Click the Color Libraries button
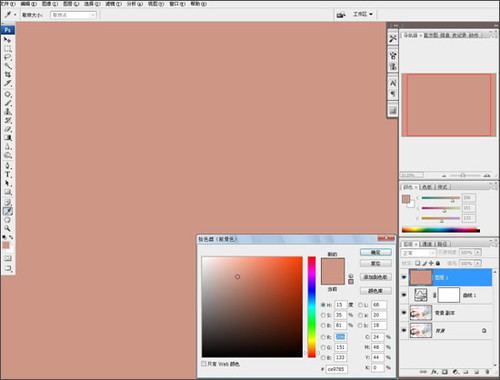Viewport: 500px width, 380px height. 376,291
